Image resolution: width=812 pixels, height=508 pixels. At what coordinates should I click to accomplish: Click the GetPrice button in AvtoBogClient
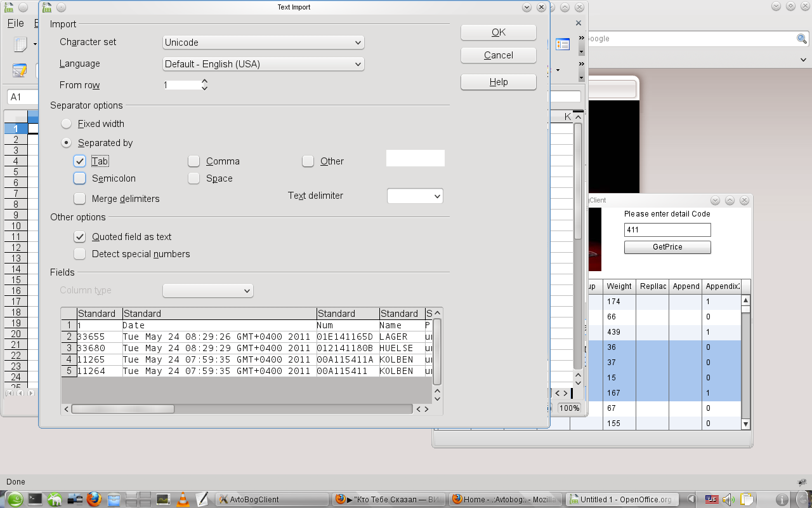coord(667,247)
